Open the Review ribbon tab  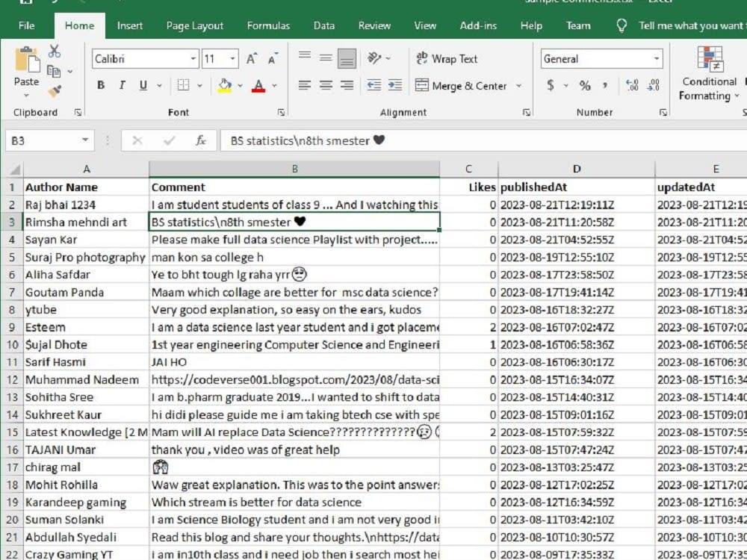coord(373,25)
